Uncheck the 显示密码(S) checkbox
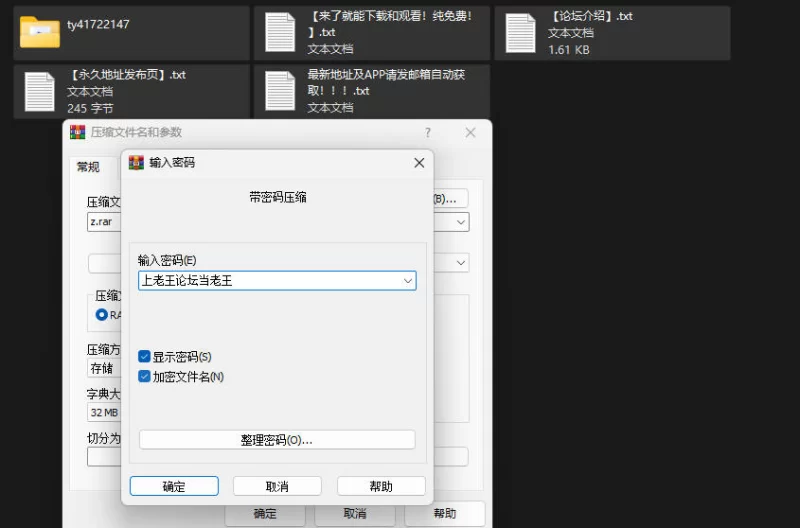Image resolution: width=800 pixels, height=528 pixels. point(144,356)
